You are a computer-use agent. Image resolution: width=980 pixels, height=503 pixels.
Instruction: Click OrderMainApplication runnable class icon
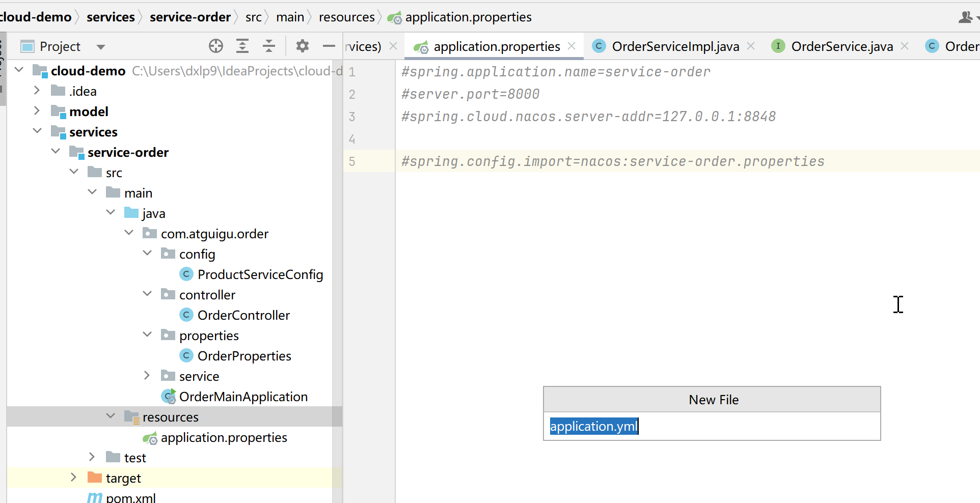169,397
